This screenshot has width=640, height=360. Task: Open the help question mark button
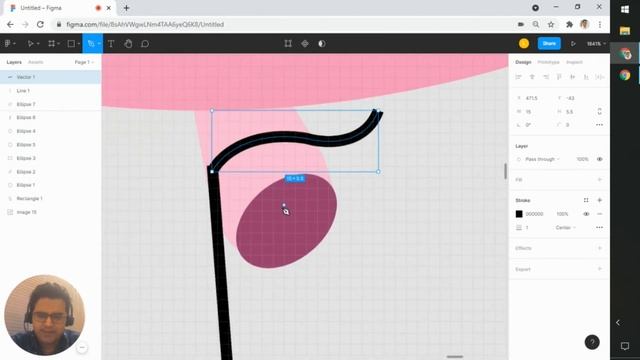(592, 342)
